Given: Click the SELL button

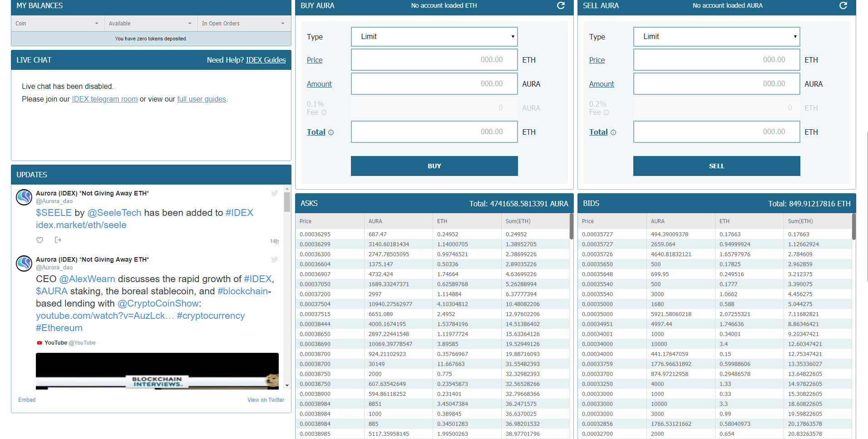Looking at the screenshot, I should pyautogui.click(x=716, y=166).
